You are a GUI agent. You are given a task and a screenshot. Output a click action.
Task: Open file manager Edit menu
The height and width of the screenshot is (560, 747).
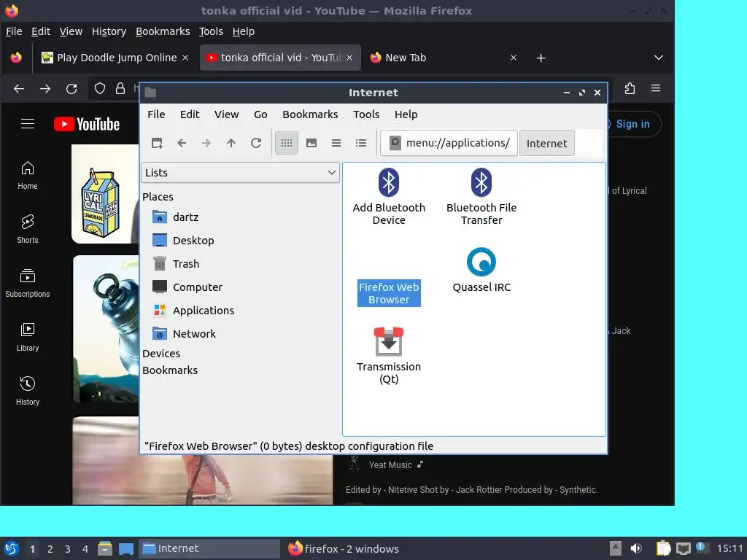click(x=190, y=114)
